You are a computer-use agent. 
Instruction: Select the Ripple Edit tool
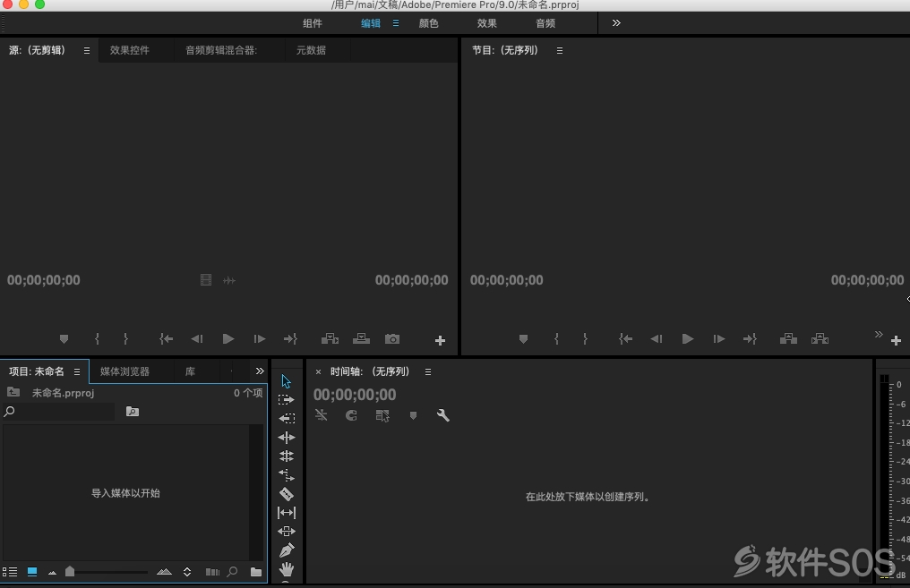pos(286,438)
